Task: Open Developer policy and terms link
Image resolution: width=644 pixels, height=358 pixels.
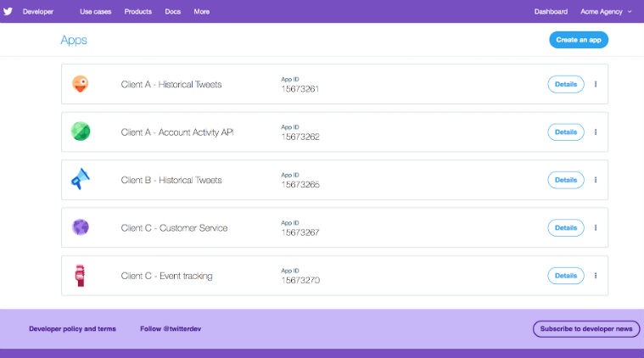Action: (72, 328)
